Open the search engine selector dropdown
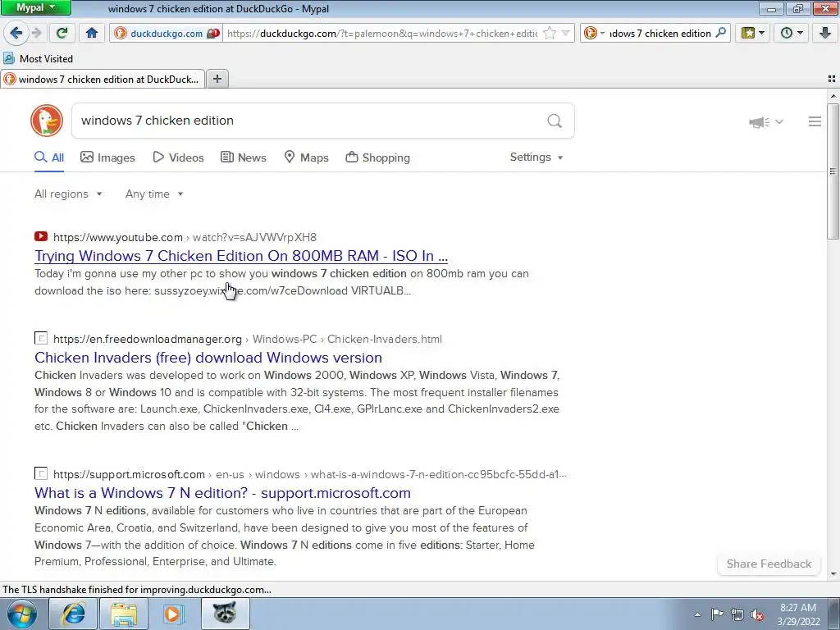Viewport: 840px width, 630px height. (x=594, y=33)
